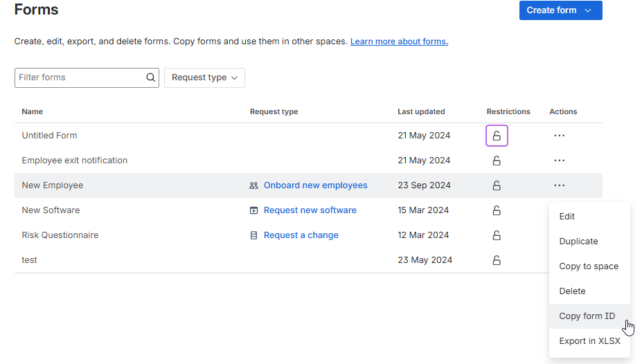Viewport: 642px width, 364px height.
Task: Focus the Filter forms search field
Action: (x=80, y=78)
